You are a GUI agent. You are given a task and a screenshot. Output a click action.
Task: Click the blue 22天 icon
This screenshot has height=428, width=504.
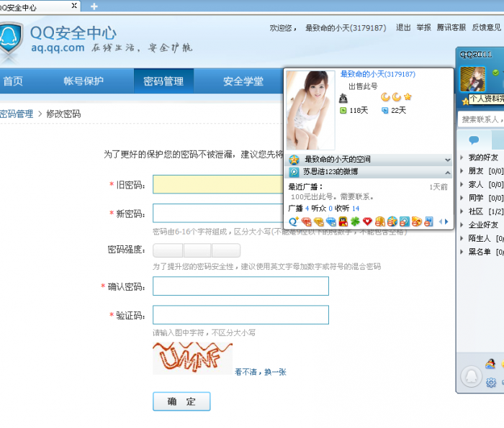[x=384, y=111]
